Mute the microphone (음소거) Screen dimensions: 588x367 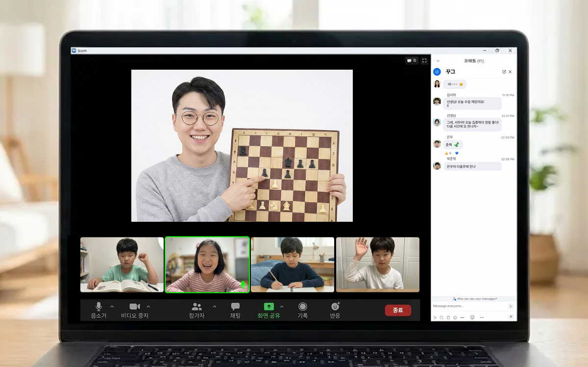click(x=98, y=310)
